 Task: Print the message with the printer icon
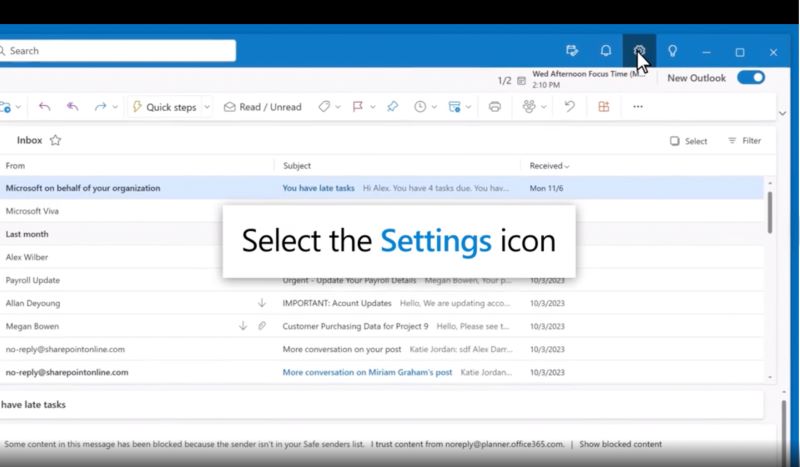coord(494,107)
